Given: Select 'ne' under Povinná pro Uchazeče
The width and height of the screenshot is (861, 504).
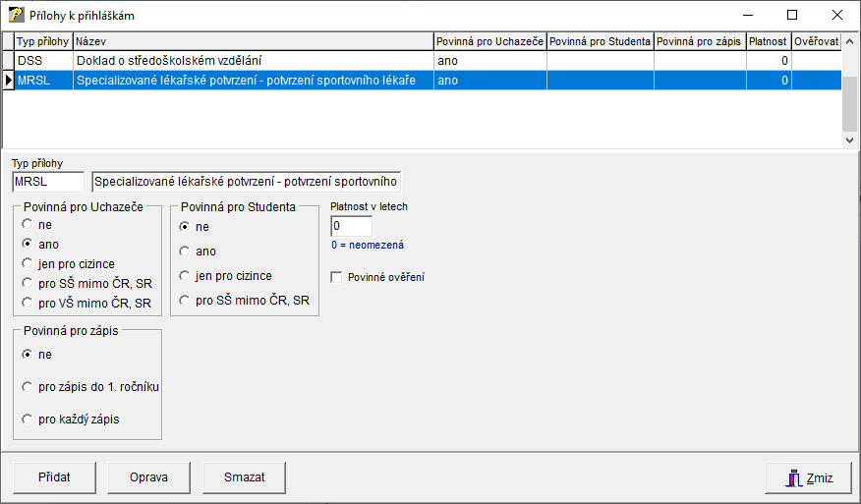Looking at the screenshot, I should (x=28, y=224).
